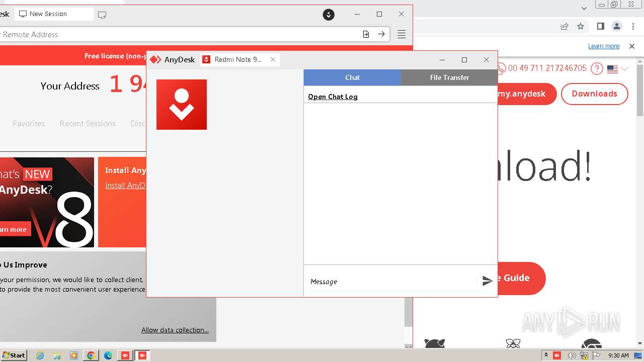Click the show desktop button in tray
Image resolution: width=644 pixels, height=362 pixels.
coord(638,355)
